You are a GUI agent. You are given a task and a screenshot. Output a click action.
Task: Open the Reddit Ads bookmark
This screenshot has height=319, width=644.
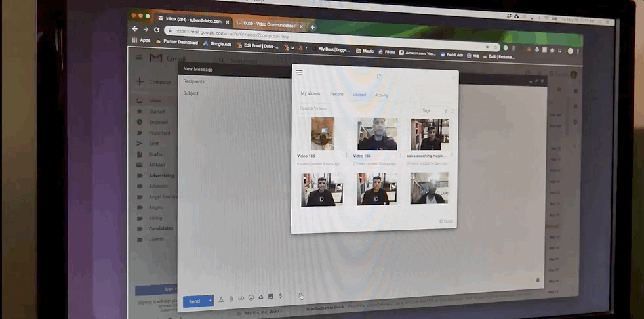tap(451, 54)
